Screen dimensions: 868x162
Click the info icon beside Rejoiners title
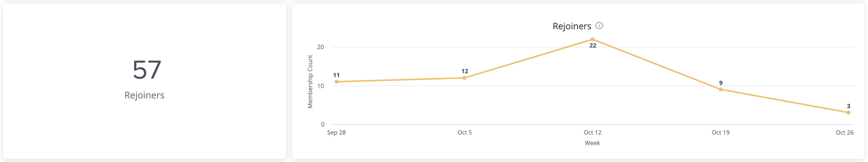pos(599,26)
